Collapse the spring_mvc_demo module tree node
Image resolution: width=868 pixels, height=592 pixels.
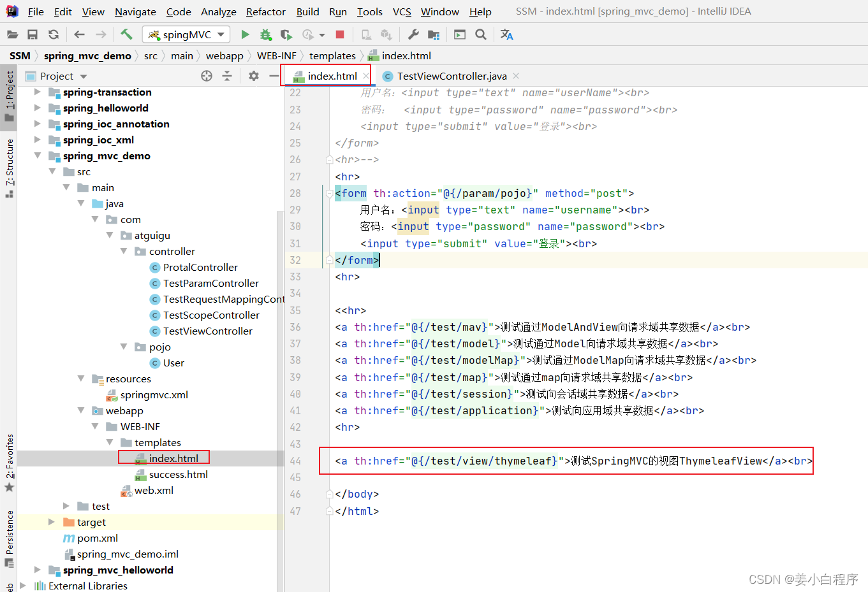click(x=38, y=155)
